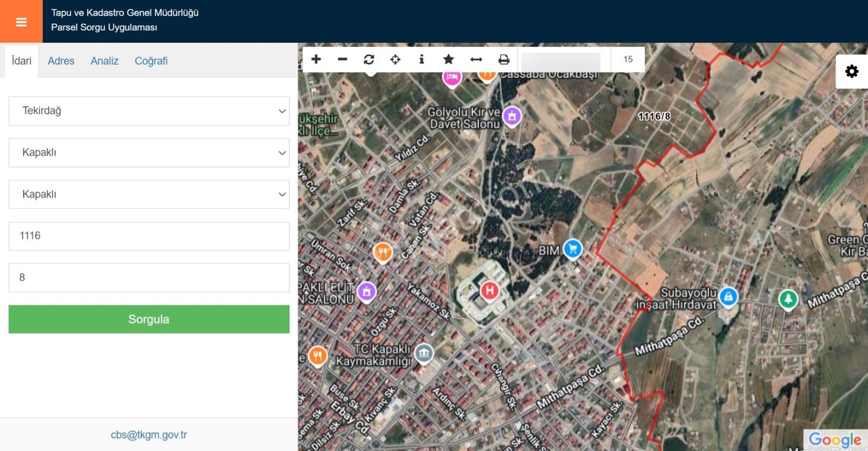The height and width of the screenshot is (451, 868).
Task: Zoom out with the minus icon
Action: tap(342, 59)
